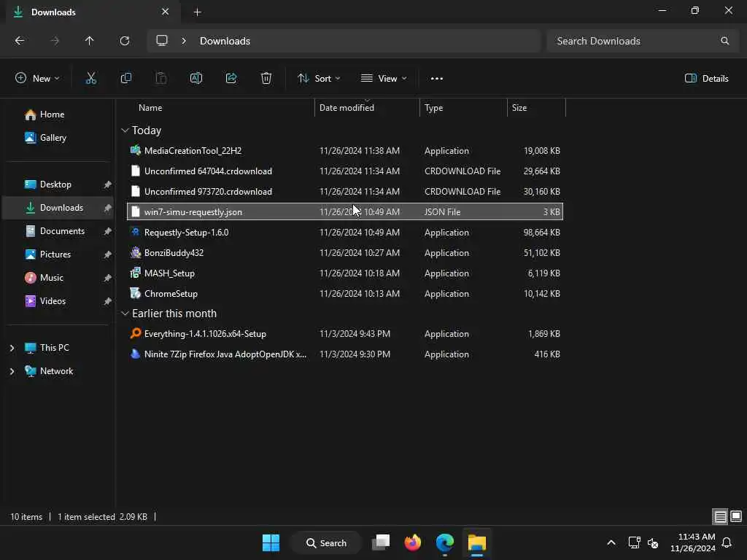Open Firefox from the taskbar
Image resolution: width=747 pixels, height=560 pixels.
[x=413, y=542]
